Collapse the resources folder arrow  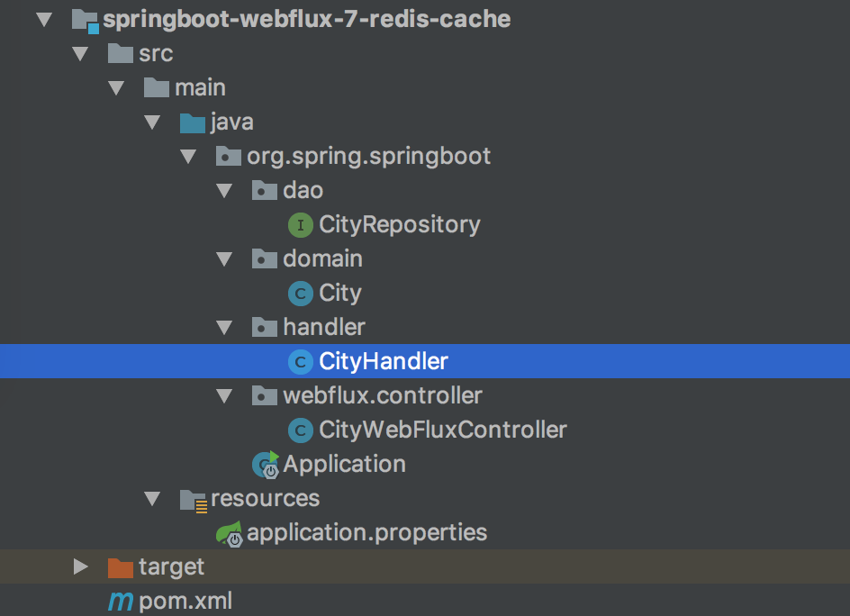pos(152,499)
